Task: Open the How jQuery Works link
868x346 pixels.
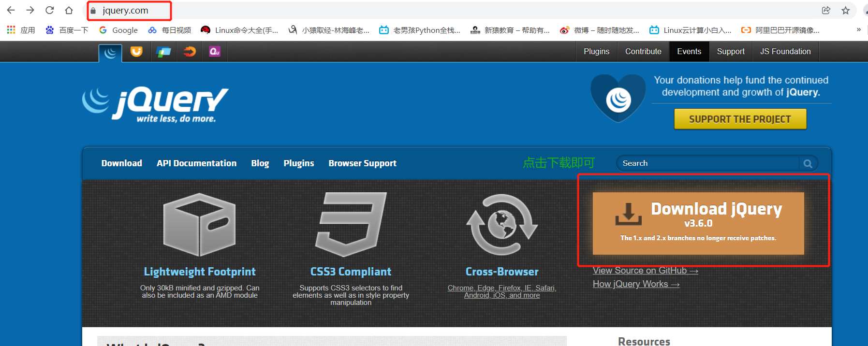Action: [636, 284]
